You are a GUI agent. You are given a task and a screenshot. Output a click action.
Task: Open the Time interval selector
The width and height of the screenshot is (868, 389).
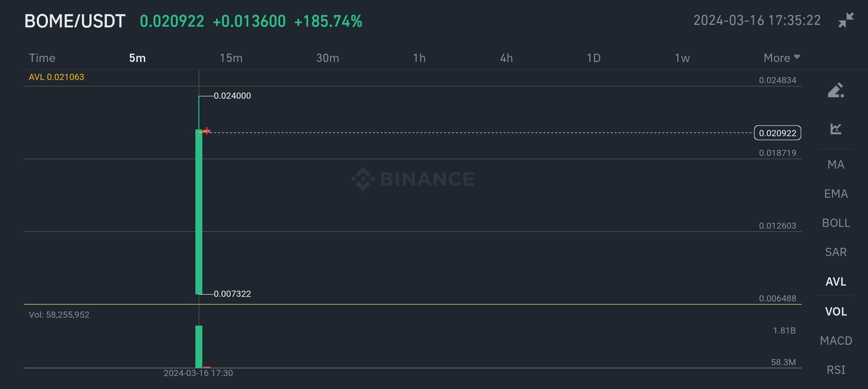tap(42, 58)
